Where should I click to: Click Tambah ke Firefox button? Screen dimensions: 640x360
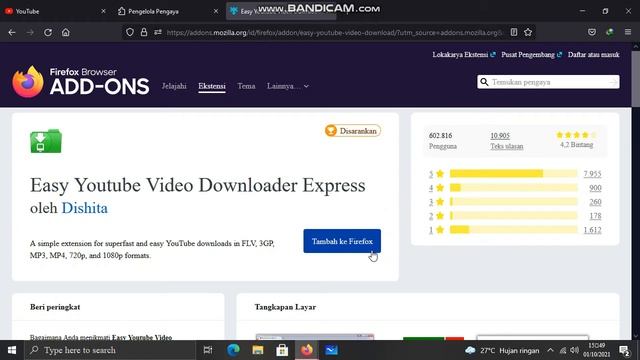click(342, 241)
